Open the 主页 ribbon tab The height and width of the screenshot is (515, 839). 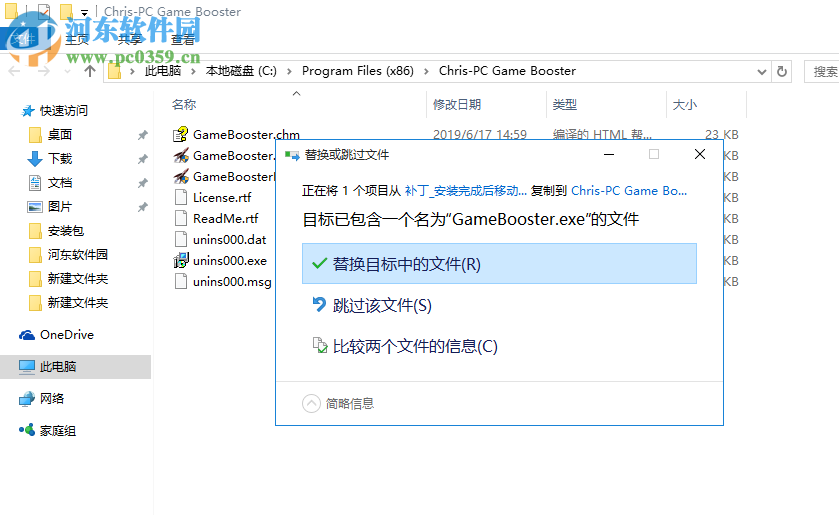78,40
